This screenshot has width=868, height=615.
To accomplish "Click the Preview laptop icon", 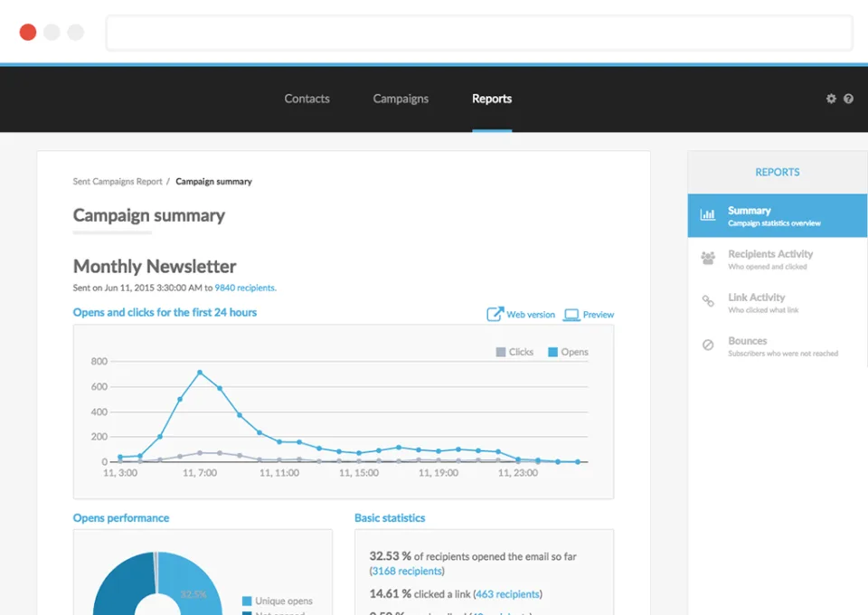I will [571, 315].
